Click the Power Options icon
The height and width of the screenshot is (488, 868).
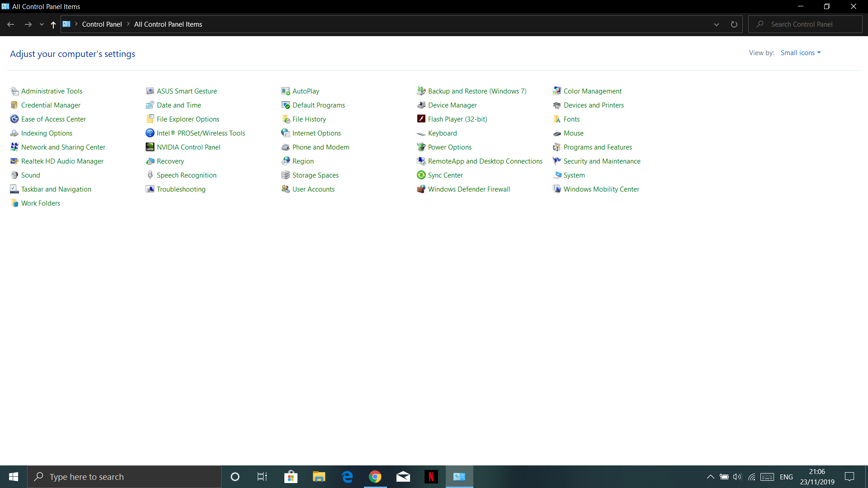click(421, 147)
